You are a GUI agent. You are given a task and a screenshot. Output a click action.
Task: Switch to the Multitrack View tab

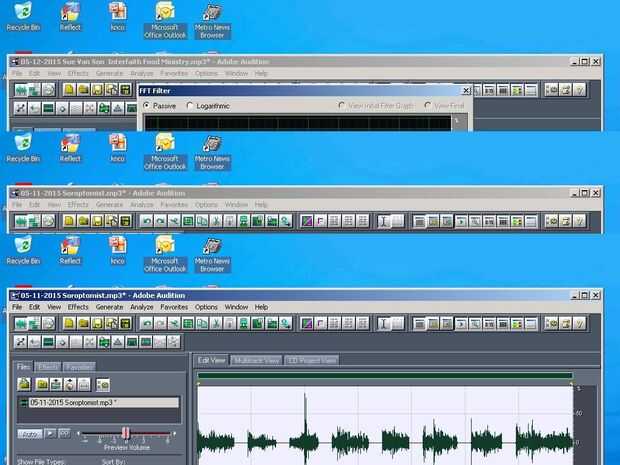(x=256, y=360)
